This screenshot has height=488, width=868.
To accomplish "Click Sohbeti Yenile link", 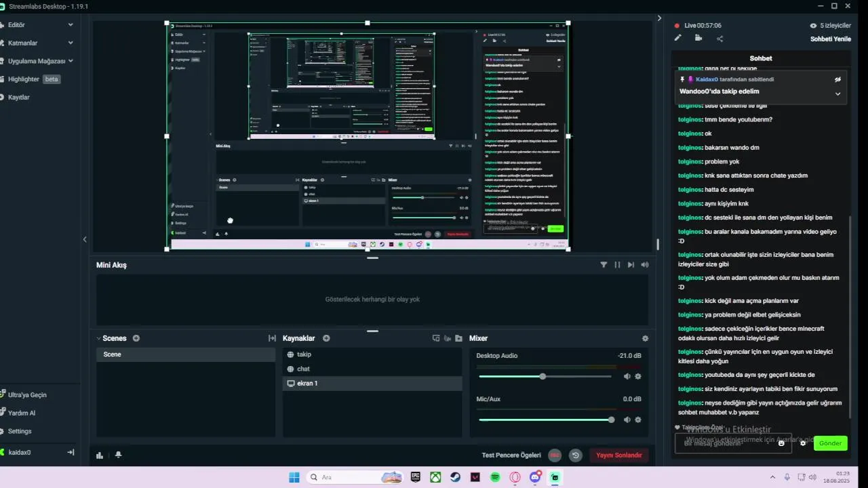I will pyautogui.click(x=830, y=39).
